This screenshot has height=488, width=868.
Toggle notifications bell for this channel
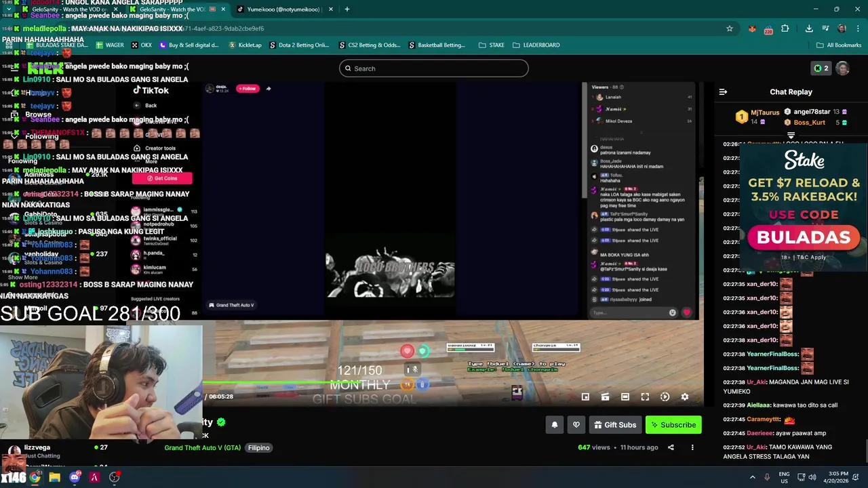tap(554, 425)
